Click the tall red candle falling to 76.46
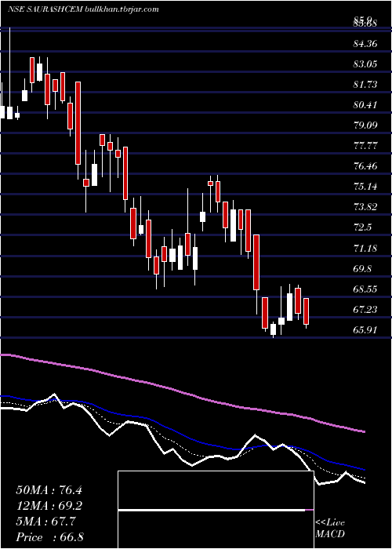This screenshot has width=392, height=549. point(78,123)
